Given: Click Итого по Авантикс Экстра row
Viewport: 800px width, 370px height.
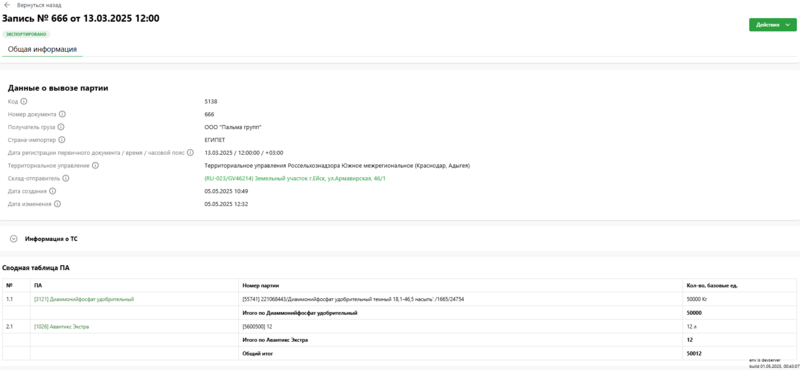Looking at the screenshot, I should [399, 340].
